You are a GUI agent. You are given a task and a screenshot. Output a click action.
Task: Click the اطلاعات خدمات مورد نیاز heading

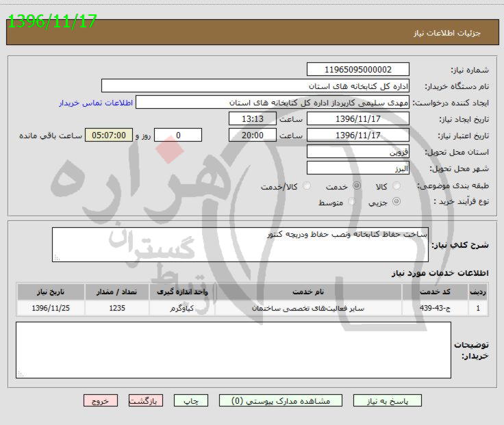click(x=440, y=273)
